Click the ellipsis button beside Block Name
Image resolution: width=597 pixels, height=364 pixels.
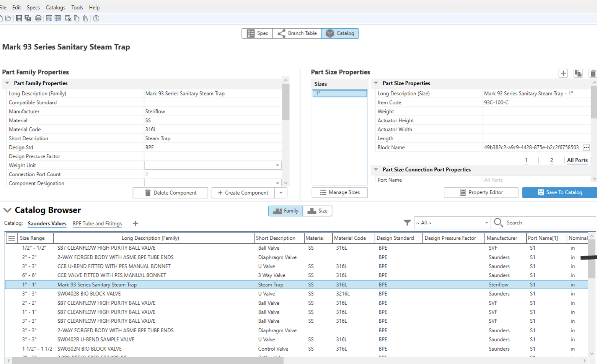pos(586,148)
